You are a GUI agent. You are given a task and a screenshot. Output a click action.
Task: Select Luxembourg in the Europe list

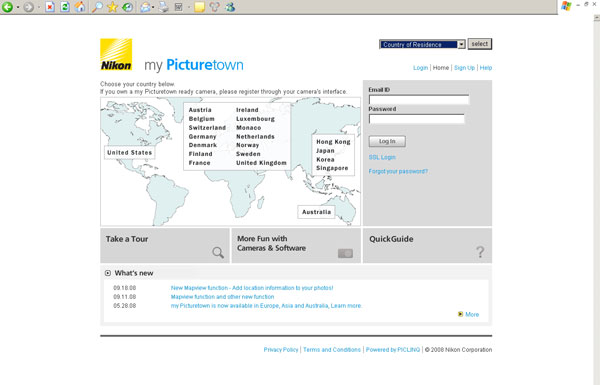tap(255, 119)
